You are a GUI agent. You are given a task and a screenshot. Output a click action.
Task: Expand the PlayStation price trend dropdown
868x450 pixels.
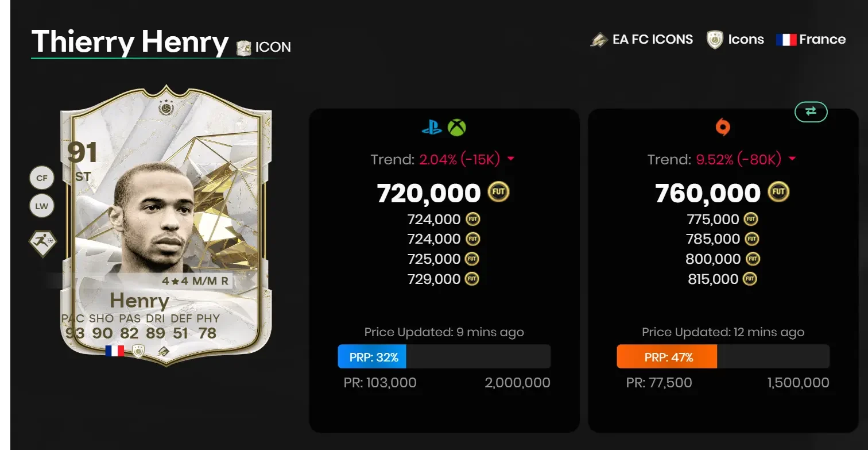511,159
